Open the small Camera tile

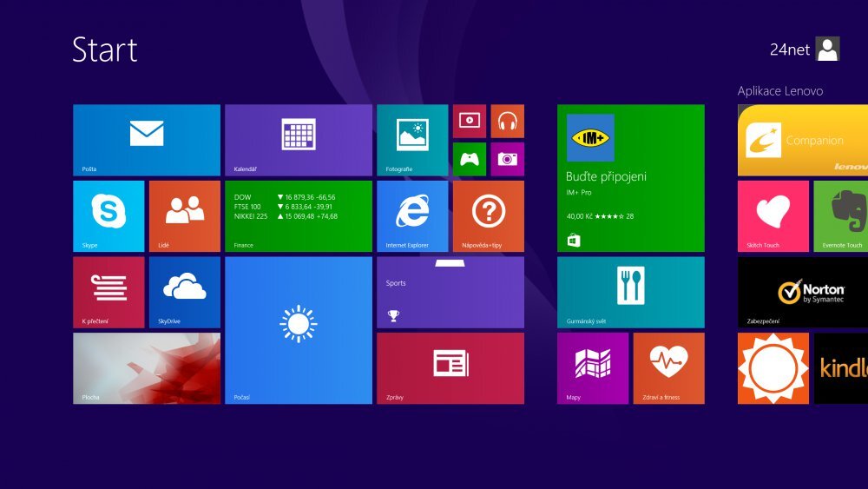pos(507,159)
